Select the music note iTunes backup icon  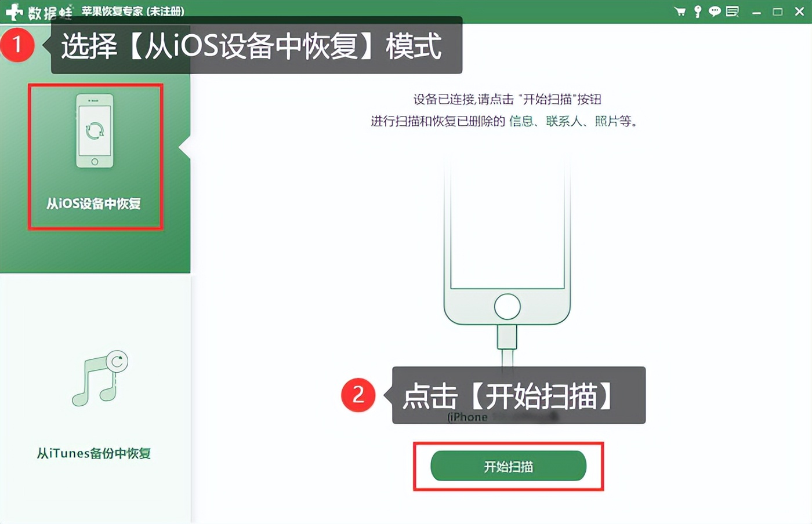coord(100,378)
